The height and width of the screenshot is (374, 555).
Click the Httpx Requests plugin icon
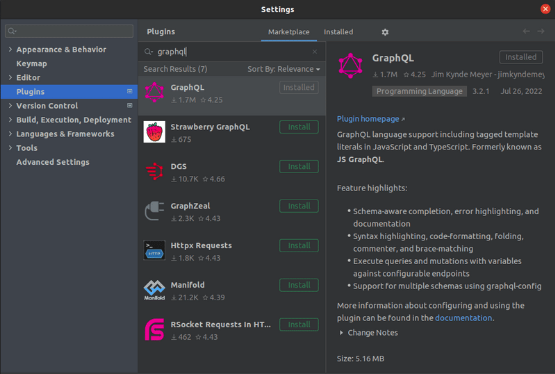click(x=154, y=250)
